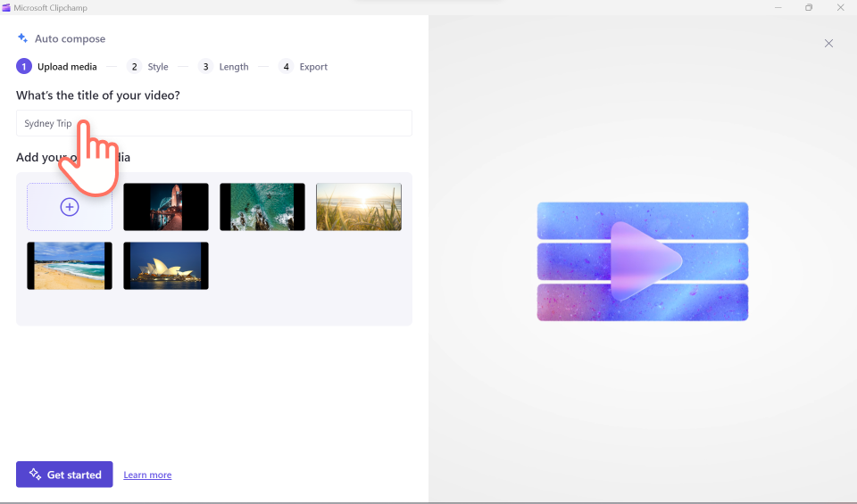Choose the sunset grass thumbnail

coord(359,207)
